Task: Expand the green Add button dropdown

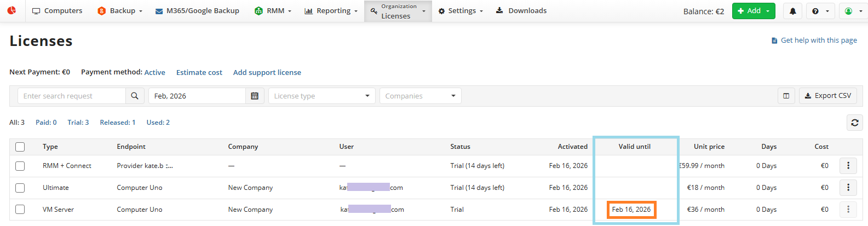Action: click(768, 11)
